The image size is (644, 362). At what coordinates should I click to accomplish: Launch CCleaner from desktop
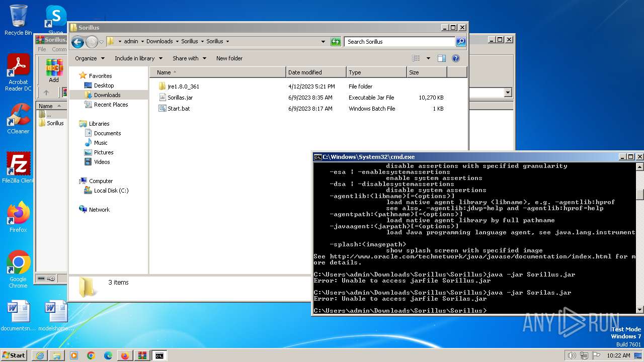coord(18,119)
